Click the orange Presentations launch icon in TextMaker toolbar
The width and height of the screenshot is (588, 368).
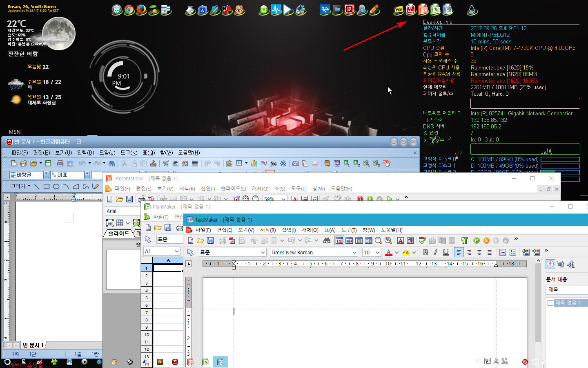tap(486, 240)
